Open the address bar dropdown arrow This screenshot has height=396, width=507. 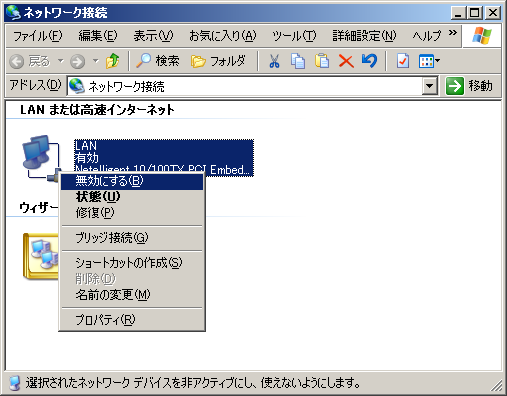(430, 86)
